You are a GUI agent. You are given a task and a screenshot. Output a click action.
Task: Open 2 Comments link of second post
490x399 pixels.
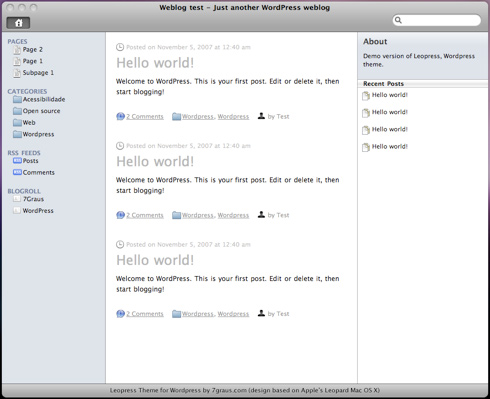pos(145,215)
